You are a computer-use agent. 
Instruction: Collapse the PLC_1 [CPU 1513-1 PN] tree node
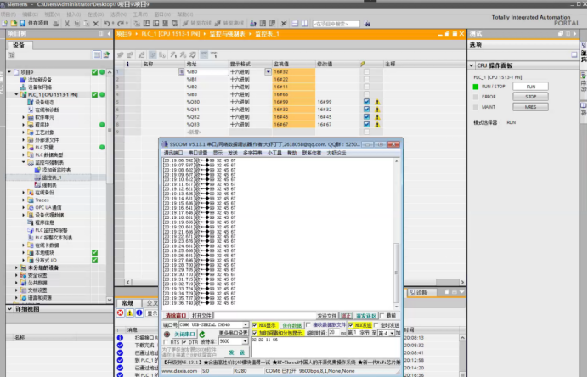(16, 94)
